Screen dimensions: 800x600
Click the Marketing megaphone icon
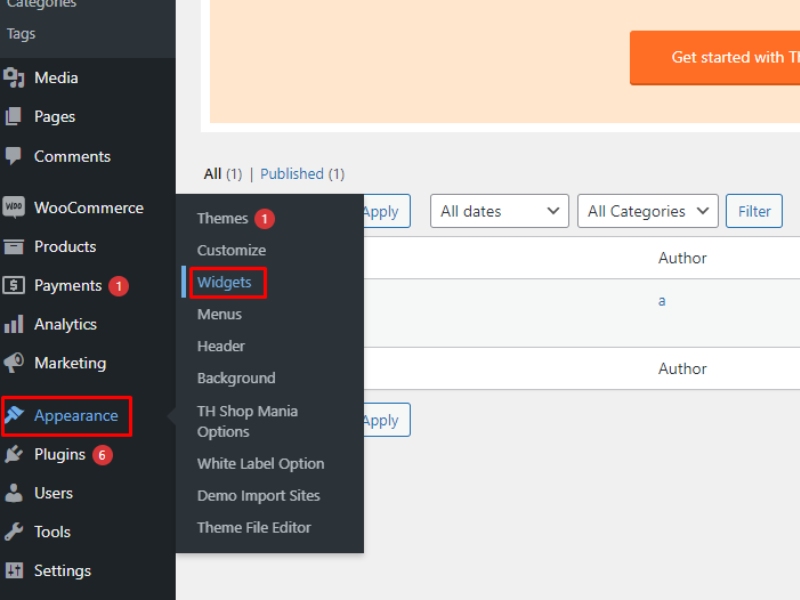tap(14, 363)
